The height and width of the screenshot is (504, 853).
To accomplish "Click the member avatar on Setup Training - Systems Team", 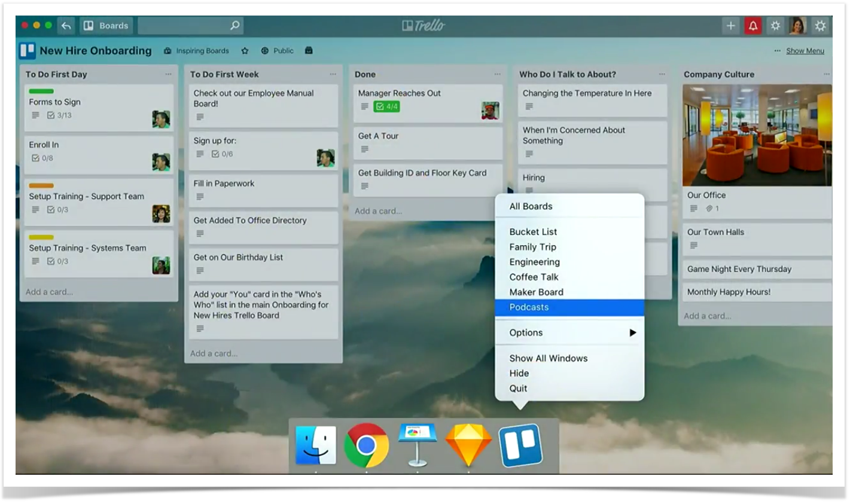I will click(x=161, y=265).
